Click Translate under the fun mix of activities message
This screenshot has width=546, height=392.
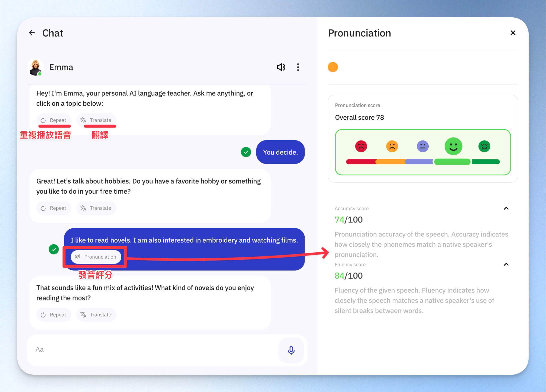[96, 314]
